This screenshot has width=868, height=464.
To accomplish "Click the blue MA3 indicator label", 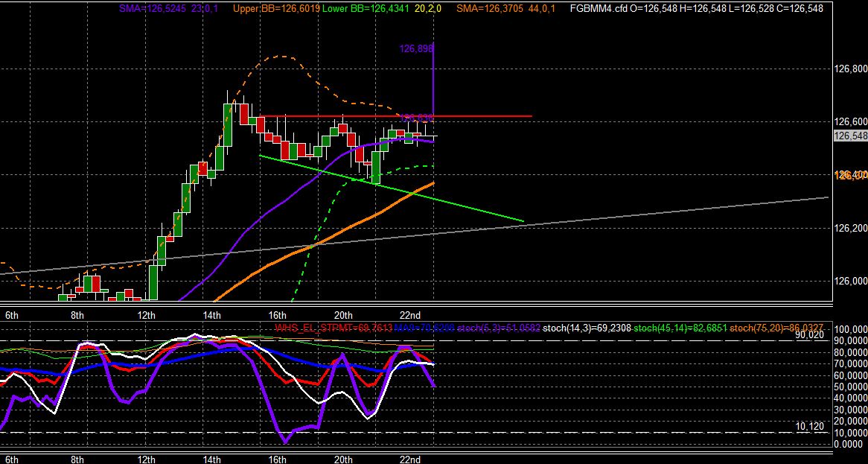I will (x=425, y=328).
